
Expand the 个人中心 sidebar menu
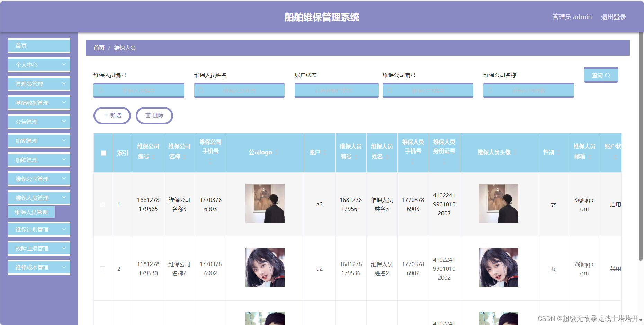[x=39, y=65]
